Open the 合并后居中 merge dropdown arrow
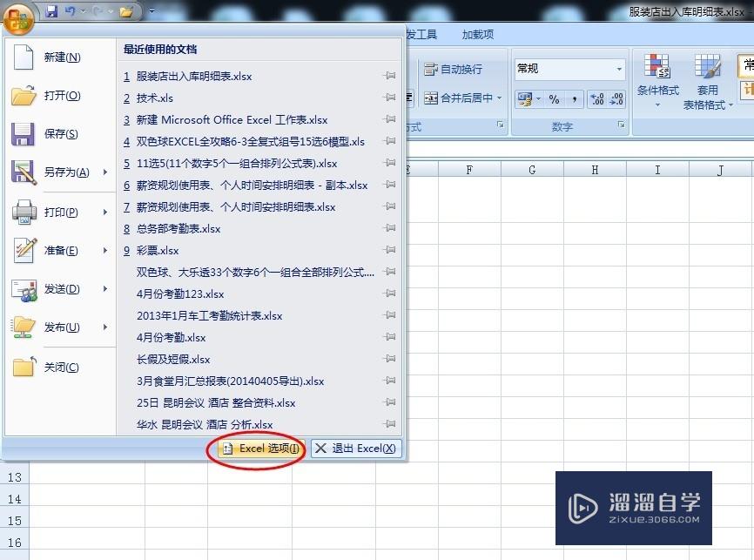The image size is (754, 560). 499,98
